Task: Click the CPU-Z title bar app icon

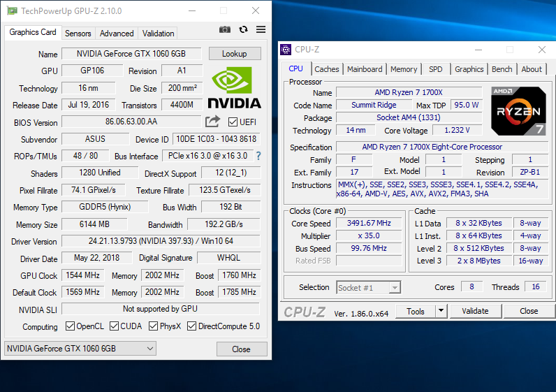Action: (x=286, y=50)
